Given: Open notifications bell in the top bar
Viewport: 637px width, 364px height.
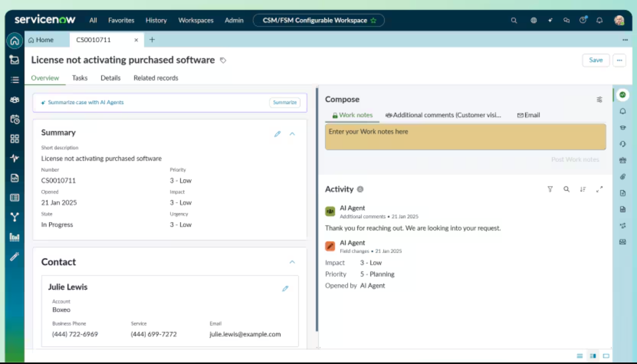Looking at the screenshot, I should 599,20.
